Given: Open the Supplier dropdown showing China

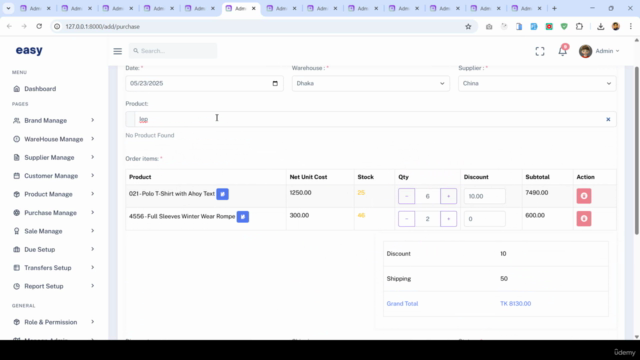Looking at the screenshot, I should click(x=537, y=83).
